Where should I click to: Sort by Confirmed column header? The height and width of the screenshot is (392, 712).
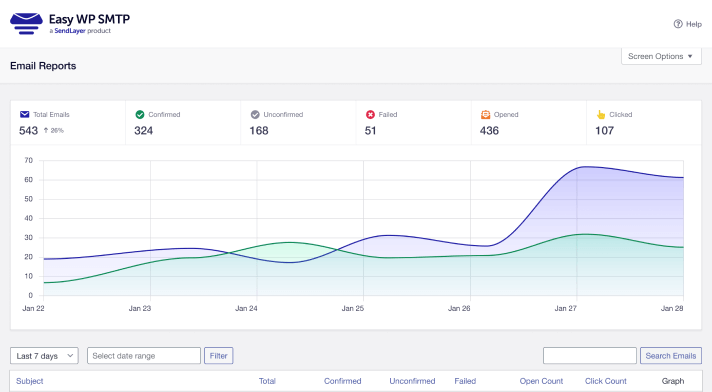(342, 381)
